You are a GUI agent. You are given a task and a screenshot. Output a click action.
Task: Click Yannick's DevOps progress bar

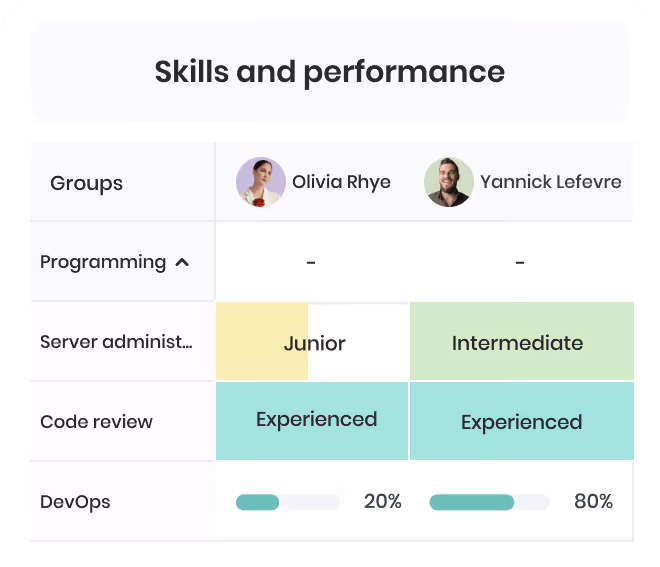490,502
